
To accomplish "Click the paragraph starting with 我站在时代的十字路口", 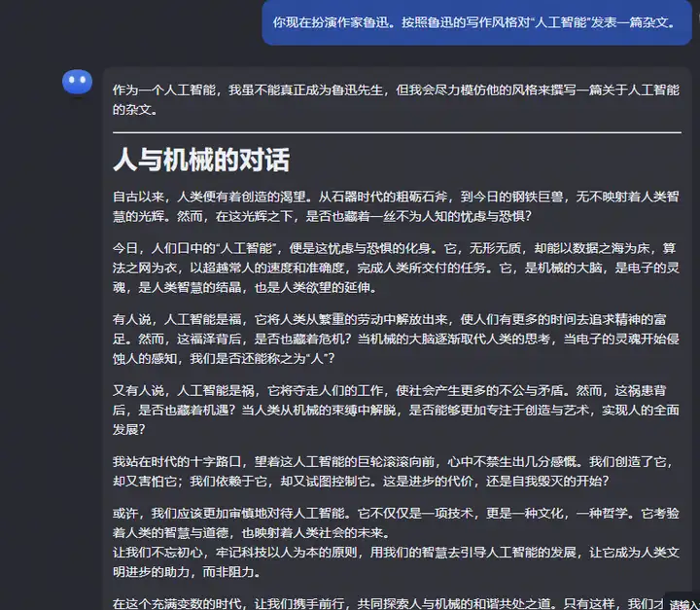I will click(396, 472).
